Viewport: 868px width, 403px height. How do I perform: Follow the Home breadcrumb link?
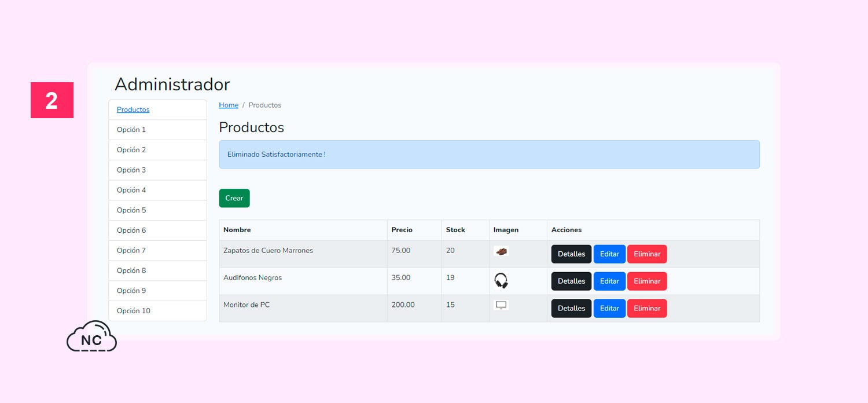pos(229,105)
